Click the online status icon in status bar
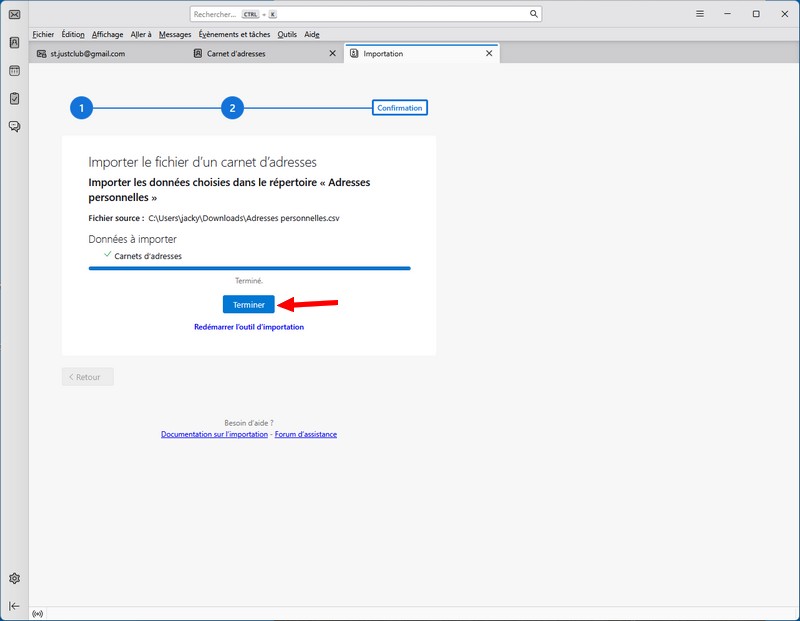 [38, 613]
